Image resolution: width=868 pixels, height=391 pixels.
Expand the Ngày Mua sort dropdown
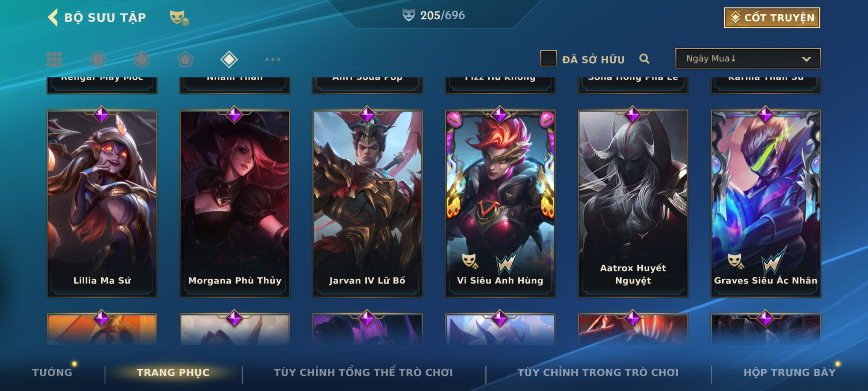[x=748, y=58]
